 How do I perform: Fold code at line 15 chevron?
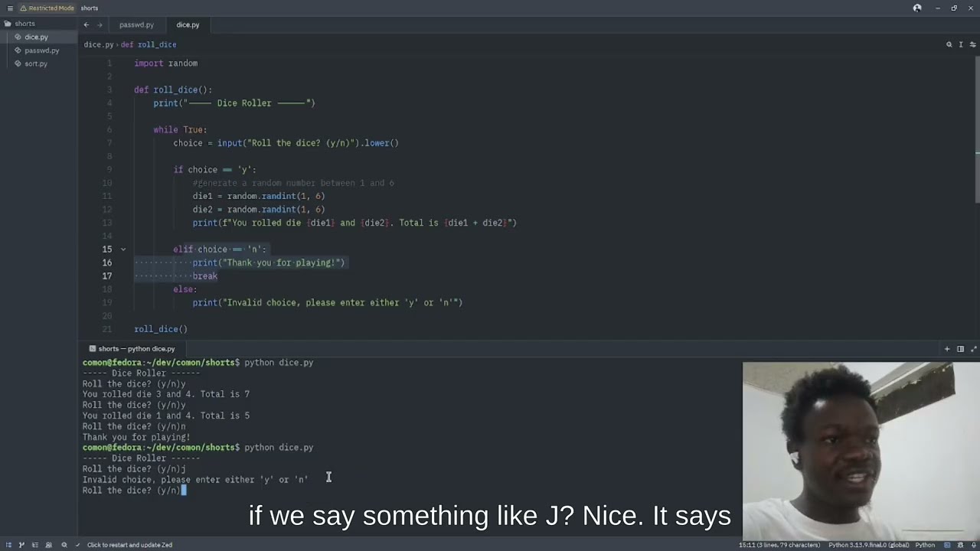pyautogui.click(x=122, y=249)
